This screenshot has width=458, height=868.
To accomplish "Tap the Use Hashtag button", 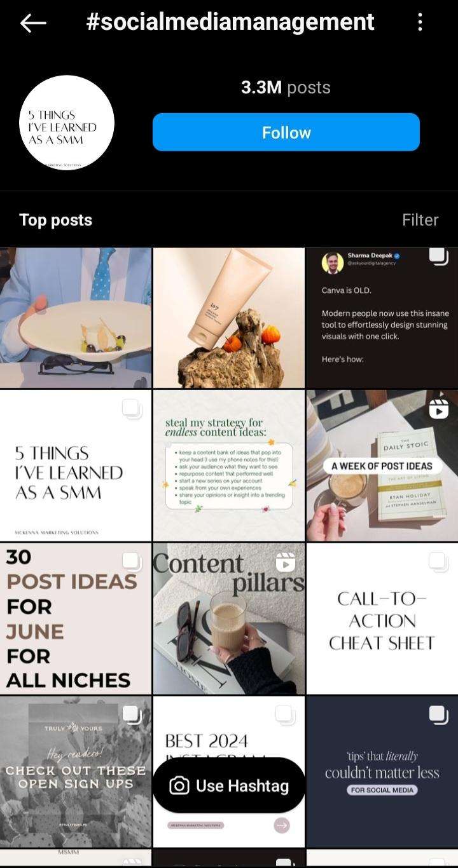I will [229, 785].
